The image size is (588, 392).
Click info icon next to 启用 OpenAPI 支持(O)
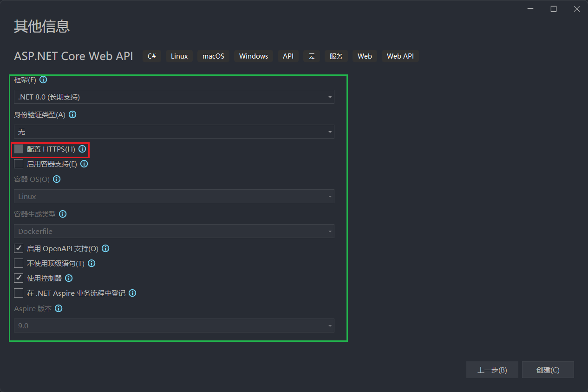tap(105, 249)
